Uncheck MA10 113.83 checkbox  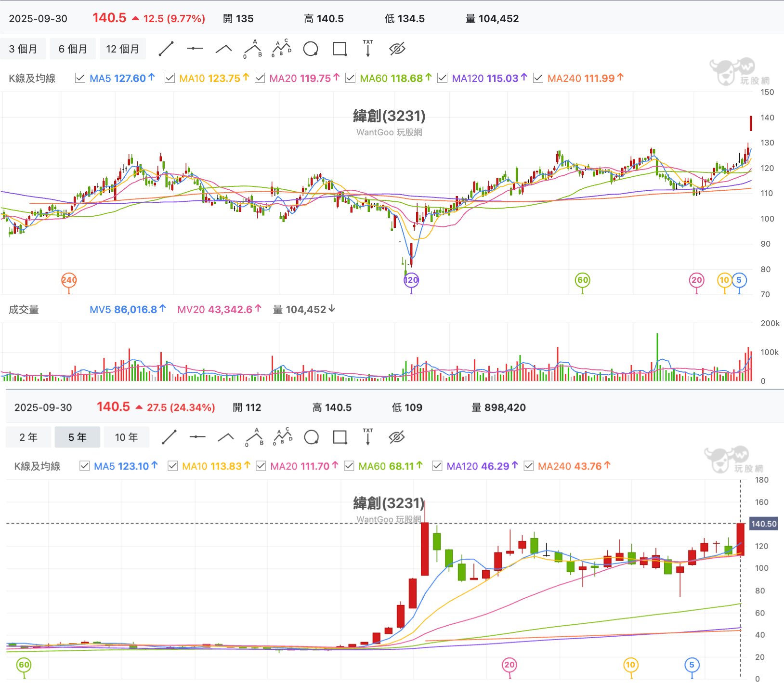[x=172, y=466]
